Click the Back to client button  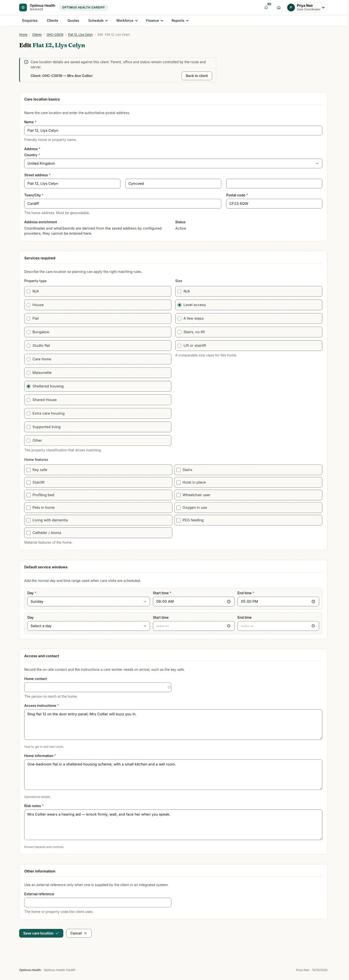click(197, 76)
